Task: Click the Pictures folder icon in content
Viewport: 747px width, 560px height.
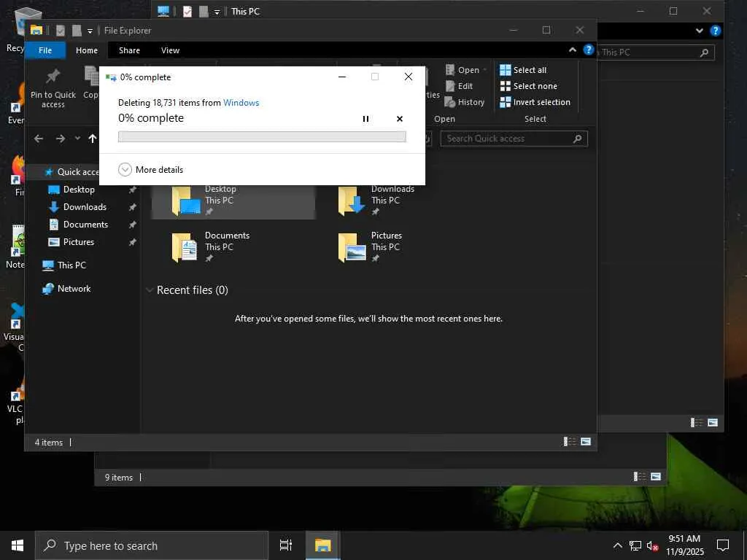Action: click(x=352, y=247)
